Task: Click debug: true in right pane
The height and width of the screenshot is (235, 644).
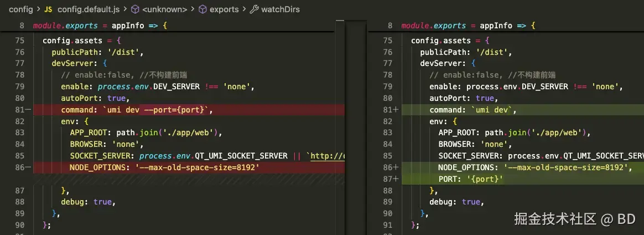Action: tap(456, 202)
